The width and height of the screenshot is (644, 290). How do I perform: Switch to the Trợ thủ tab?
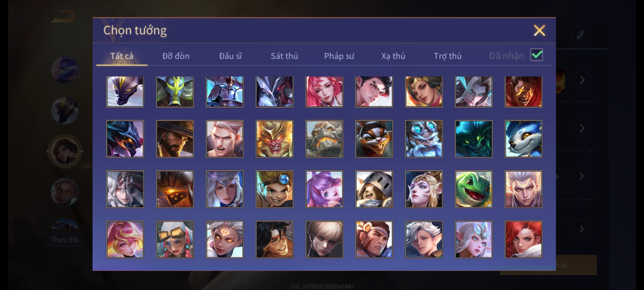click(448, 56)
